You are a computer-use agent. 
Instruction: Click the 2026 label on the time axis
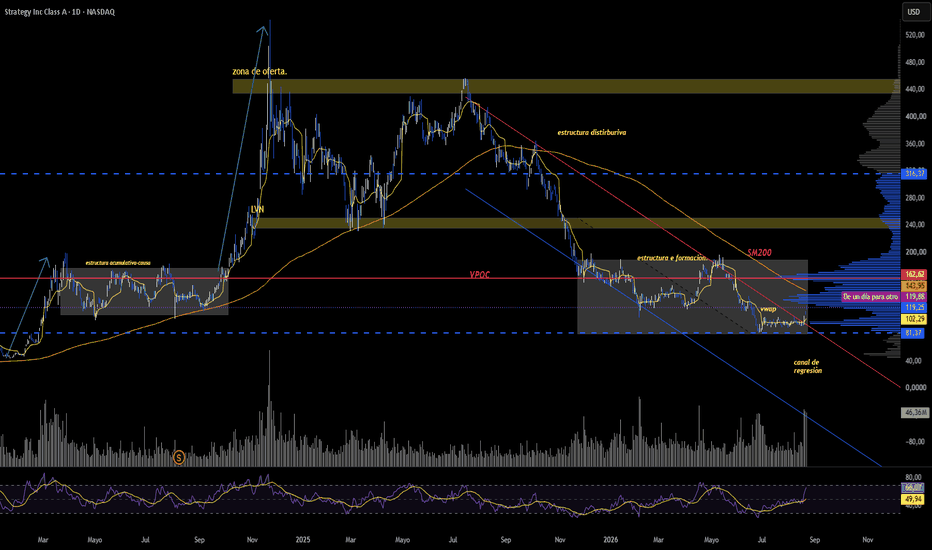pos(610,540)
